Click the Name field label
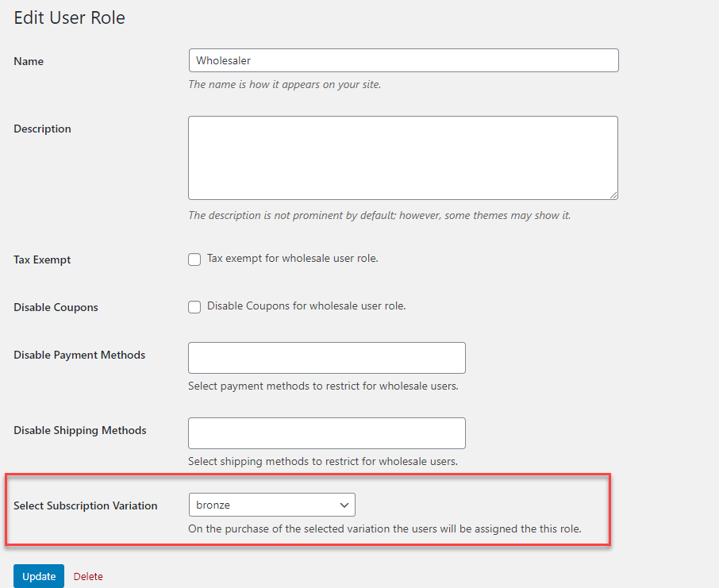This screenshot has height=588, width=719. pos(29,62)
